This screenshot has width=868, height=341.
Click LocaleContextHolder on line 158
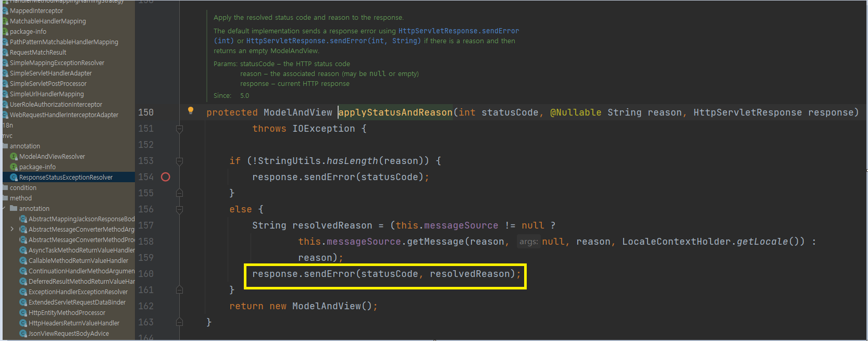coord(676,242)
